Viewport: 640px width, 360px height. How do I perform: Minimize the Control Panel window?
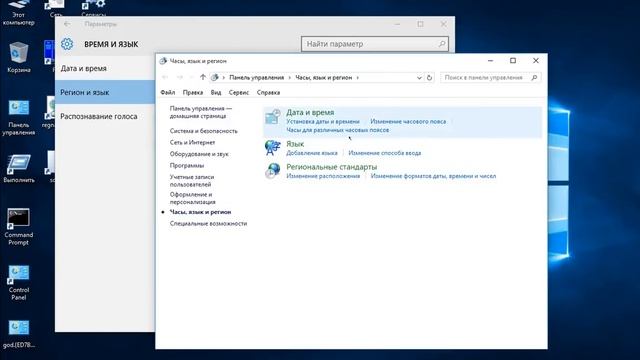[490, 60]
